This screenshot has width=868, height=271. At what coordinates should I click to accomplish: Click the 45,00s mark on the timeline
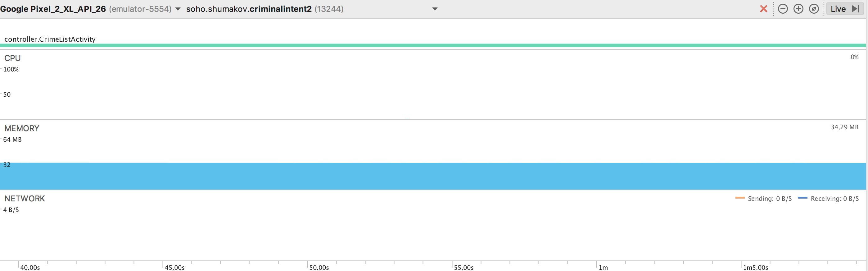click(174, 267)
